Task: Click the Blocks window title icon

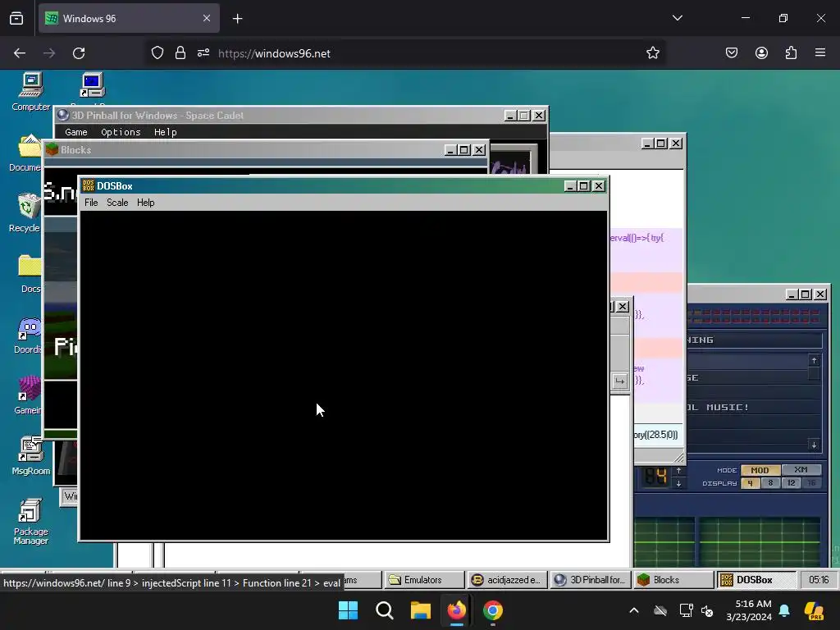Action: [x=52, y=149]
